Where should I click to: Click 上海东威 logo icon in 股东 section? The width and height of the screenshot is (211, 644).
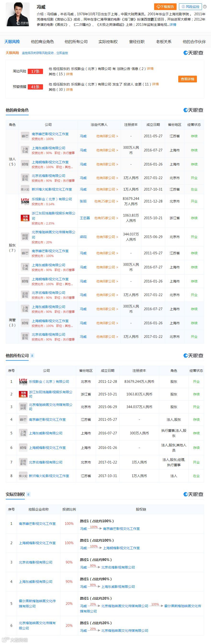coord(25,267)
